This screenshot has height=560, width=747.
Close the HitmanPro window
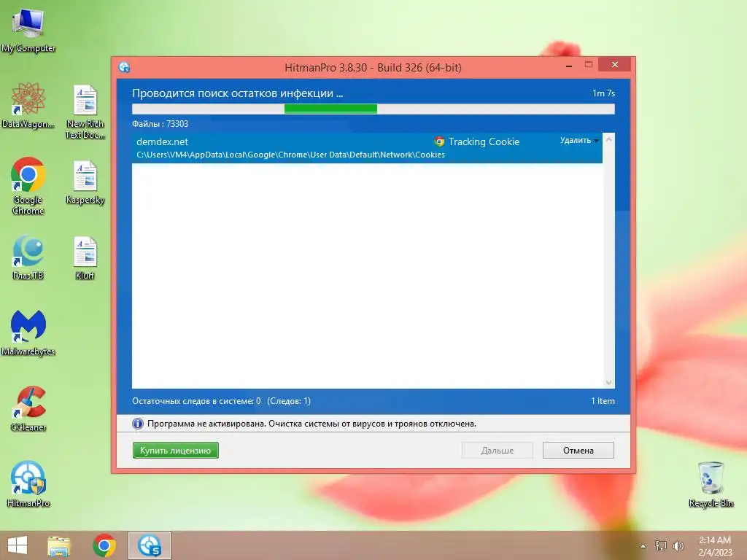614,64
